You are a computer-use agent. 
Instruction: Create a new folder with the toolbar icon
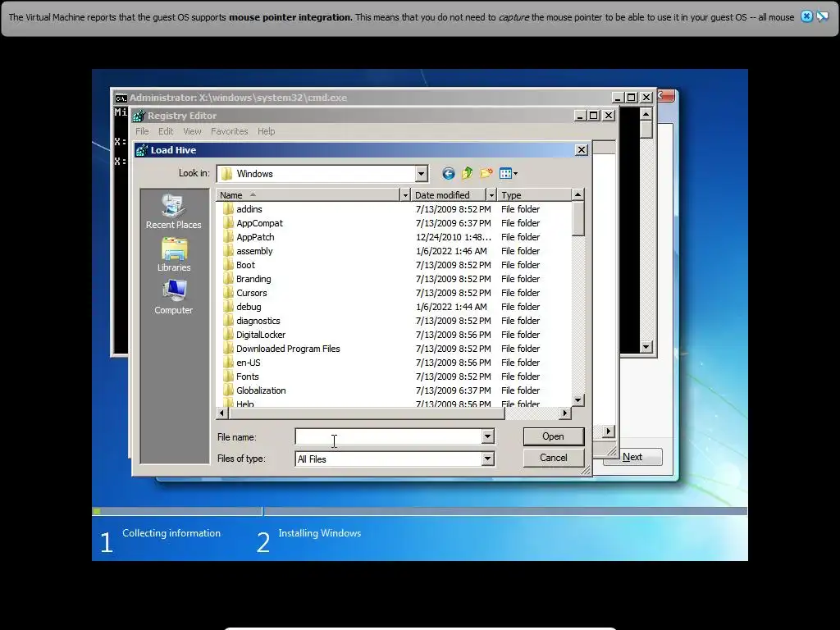pyautogui.click(x=486, y=173)
